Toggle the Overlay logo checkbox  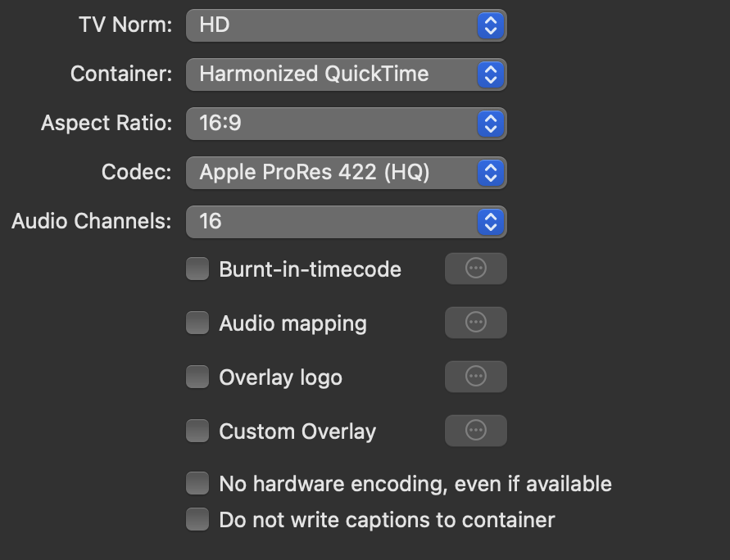(x=197, y=377)
